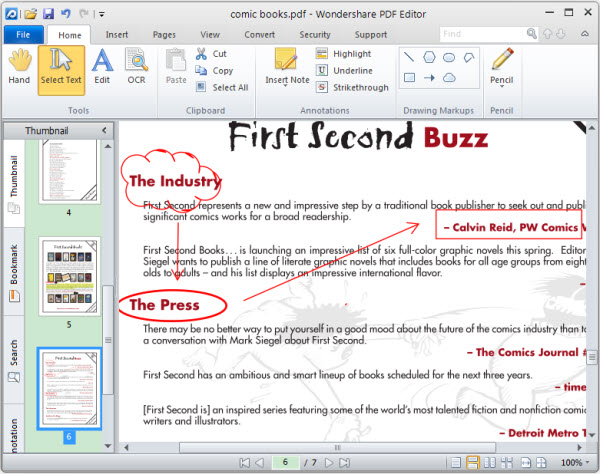Apply the Underline annotation
Viewport: 600px width, 474px height.
(344, 70)
